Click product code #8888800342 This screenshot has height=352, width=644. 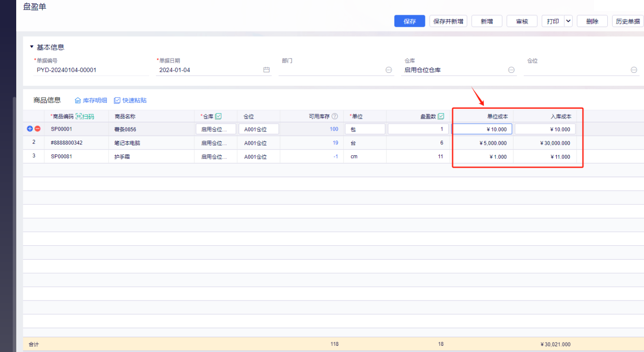point(67,143)
